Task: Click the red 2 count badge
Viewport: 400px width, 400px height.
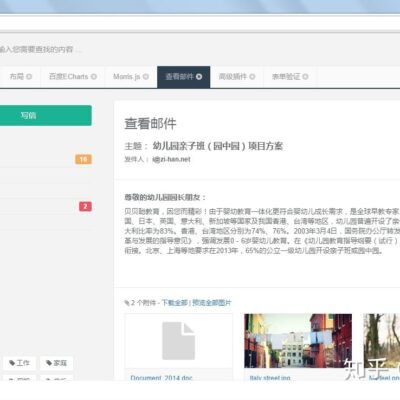Action: [85, 206]
